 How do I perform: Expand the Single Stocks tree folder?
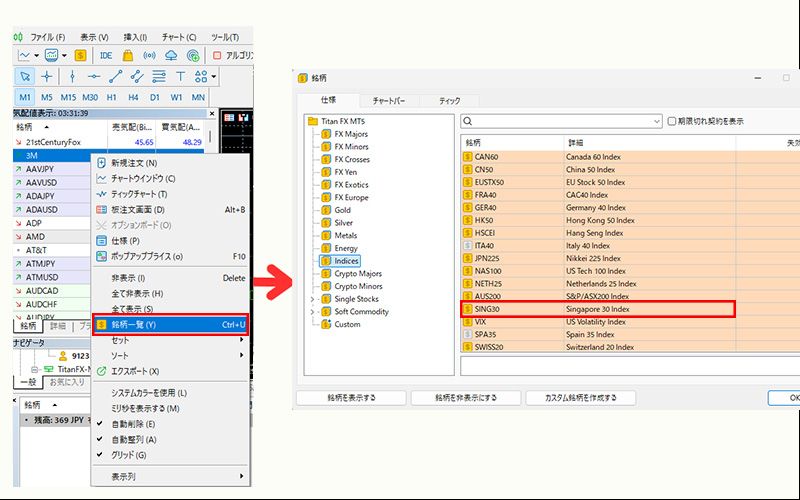pyautogui.click(x=313, y=299)
